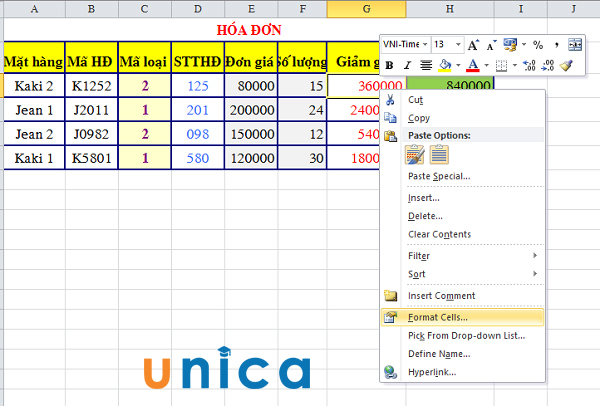Image resolution: width=600 pixels, height=406 pixels.
Task: Click the Increase Font Size icon
Action: 474,45
